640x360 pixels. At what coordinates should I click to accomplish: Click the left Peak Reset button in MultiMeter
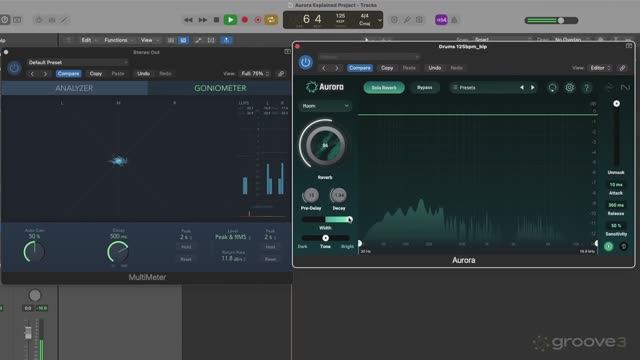coord(186,259)
